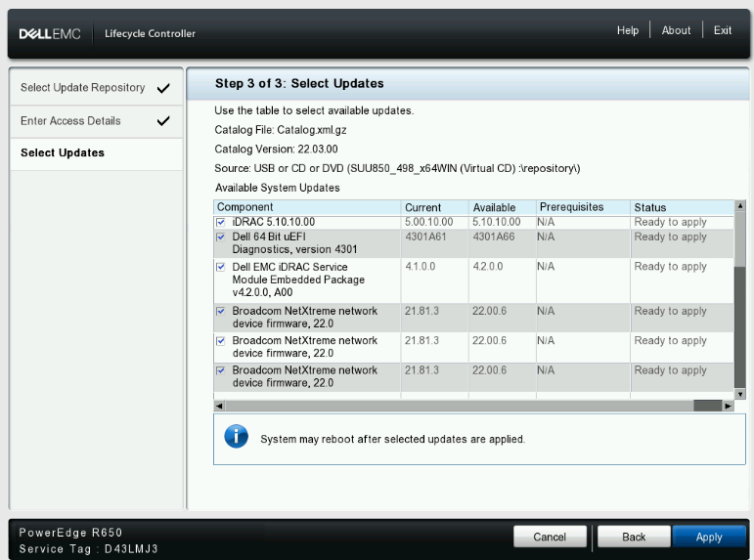The height and width of the screenshot is (560, 754).
Task: Click the blue information icon
Action: click(236, 437)
